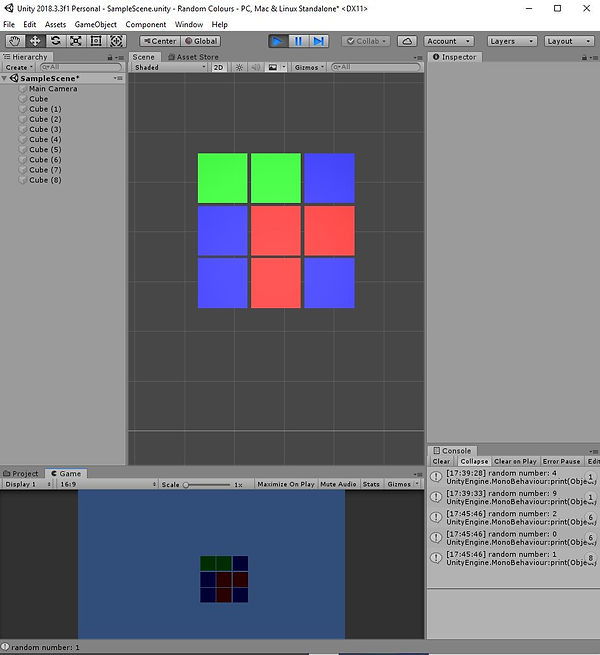Viewport: 600px width, 655px height.
Task: Click info icon of random number: 4 log
Action: coord(436,477)
